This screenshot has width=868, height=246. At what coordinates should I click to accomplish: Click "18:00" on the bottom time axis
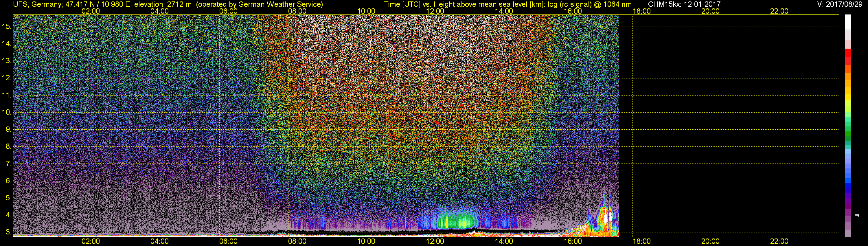point(641,241)
